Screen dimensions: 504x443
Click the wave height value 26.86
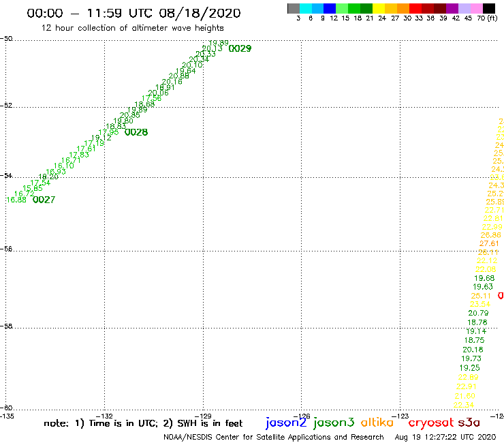pyautogui.click(x=491, y=235)
